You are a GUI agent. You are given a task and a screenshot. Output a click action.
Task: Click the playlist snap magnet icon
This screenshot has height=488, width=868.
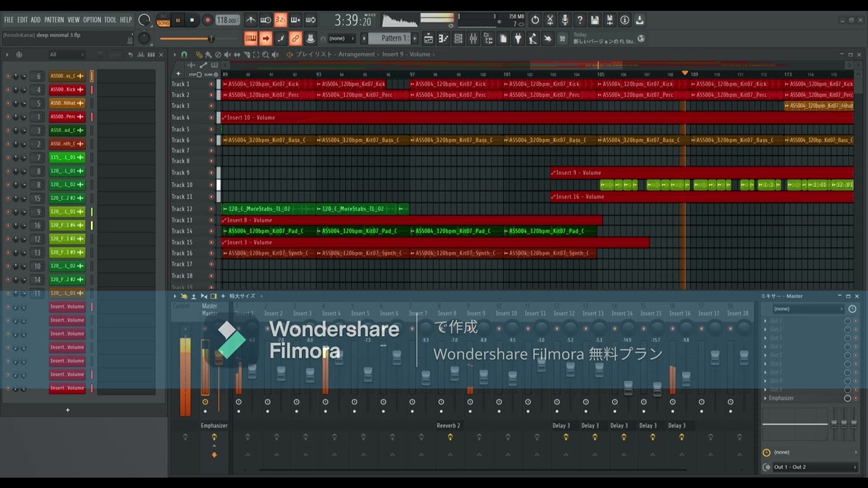point(184,54)
